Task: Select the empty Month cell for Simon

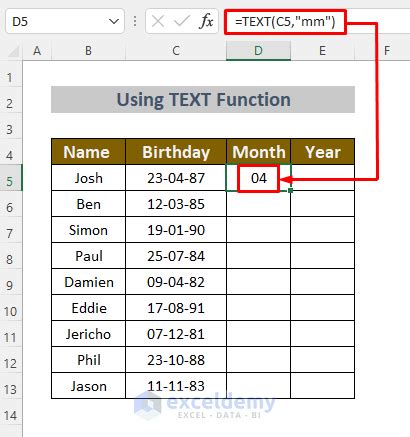Action: 258,230
